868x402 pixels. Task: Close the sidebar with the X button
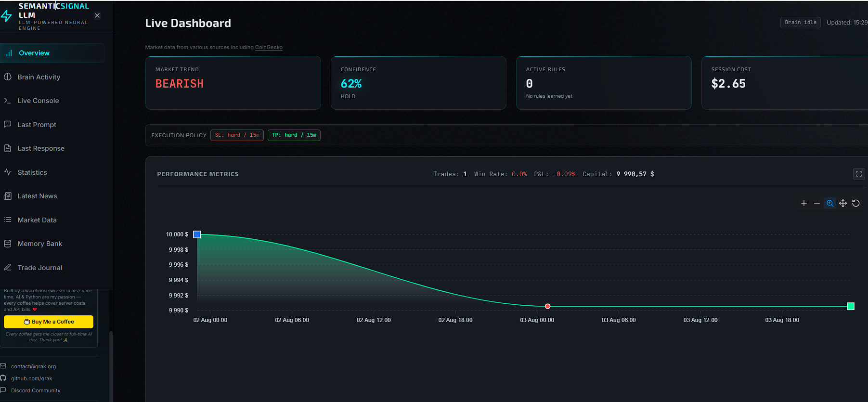coord(97,15)
